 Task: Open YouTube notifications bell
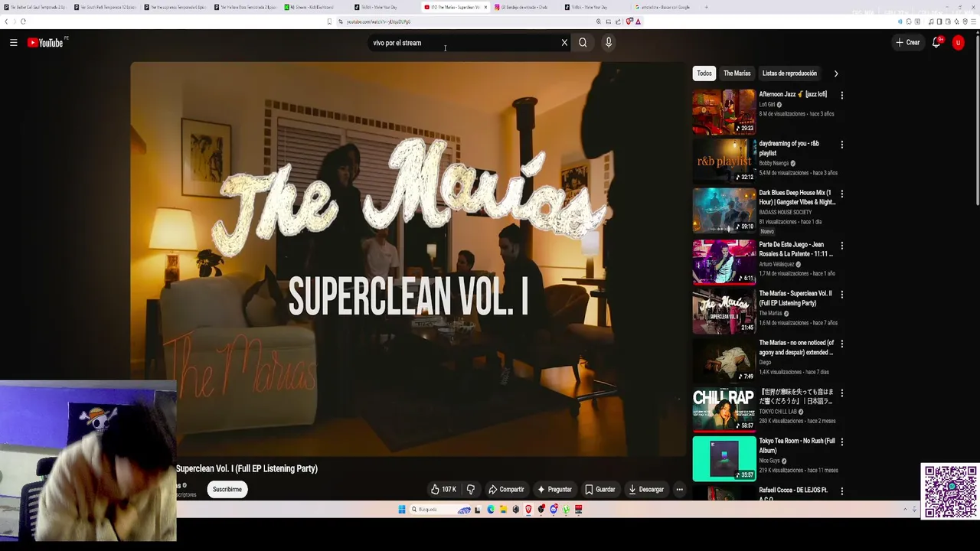click(936, 43)
